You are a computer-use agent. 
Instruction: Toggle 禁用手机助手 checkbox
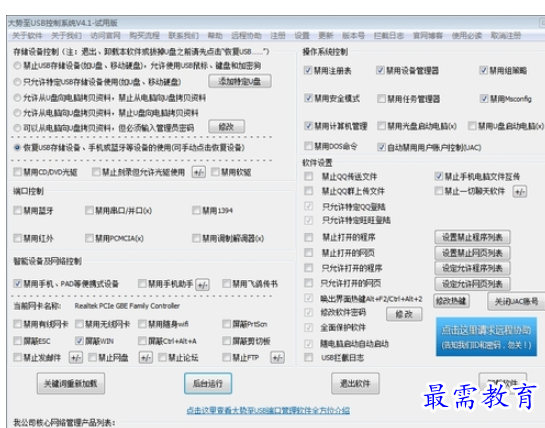142,283
